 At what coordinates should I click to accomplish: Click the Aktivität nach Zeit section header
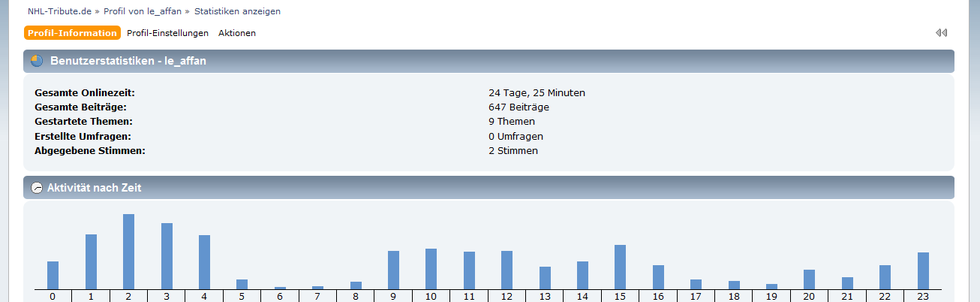[488, 188]
